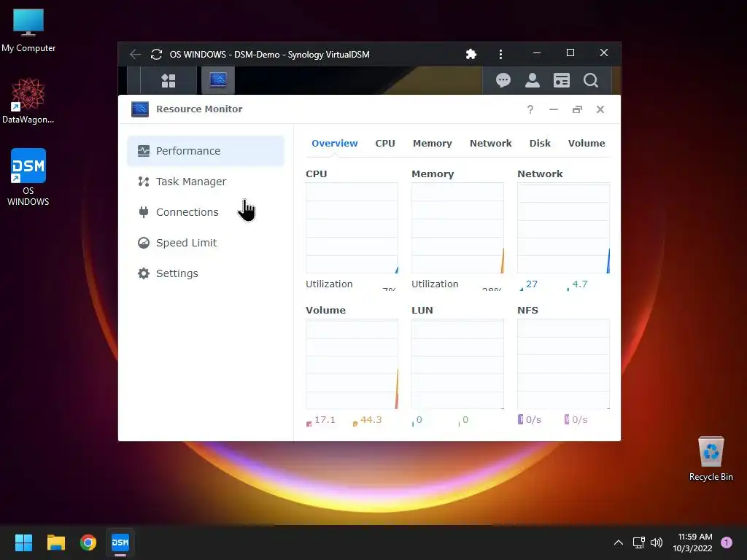The width and height of the screenshot is (747, 560).
Task: Click the browser extensions puzzle icon
Action: click(471, 54)
